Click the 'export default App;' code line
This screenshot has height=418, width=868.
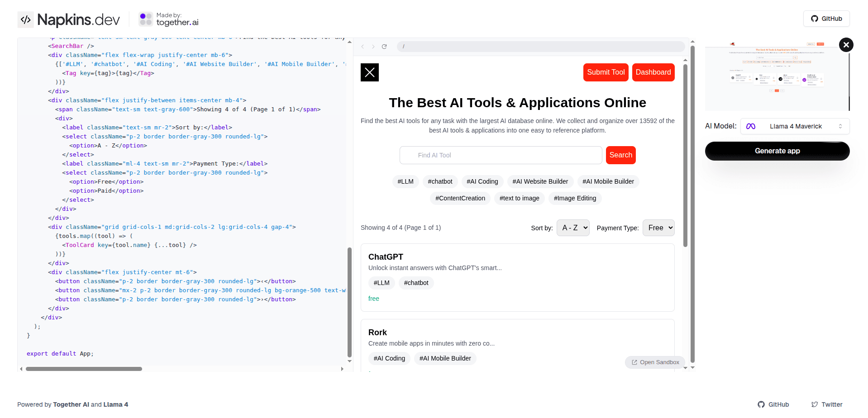click(x=60, y=354)
